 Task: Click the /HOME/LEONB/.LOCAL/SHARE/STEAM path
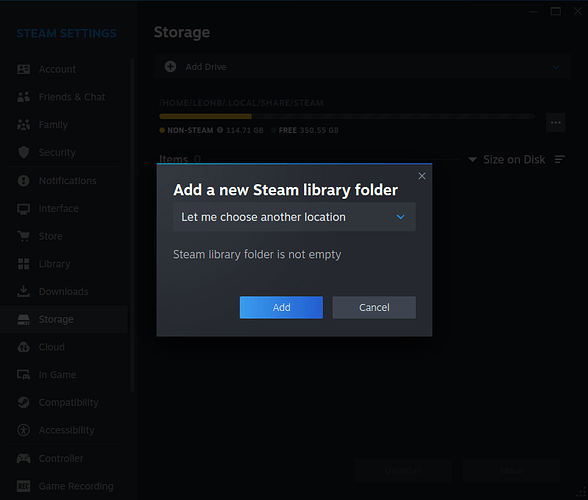[242, 103]
